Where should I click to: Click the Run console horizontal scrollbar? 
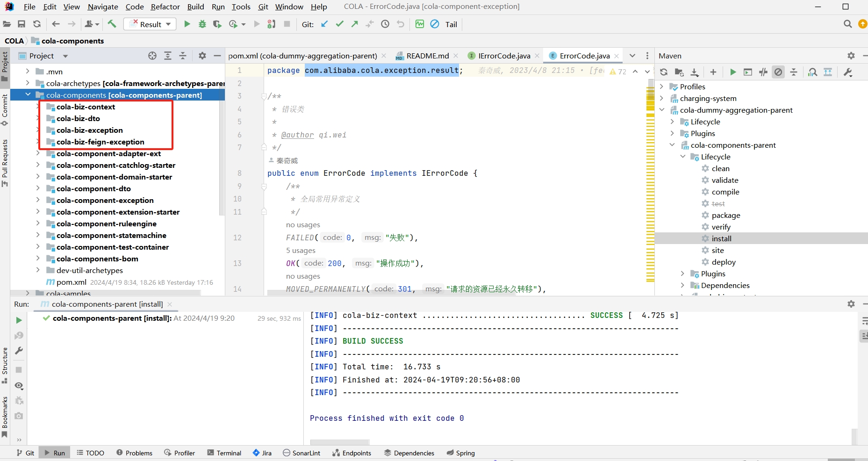pyautogui.click(x=340, y=442)
